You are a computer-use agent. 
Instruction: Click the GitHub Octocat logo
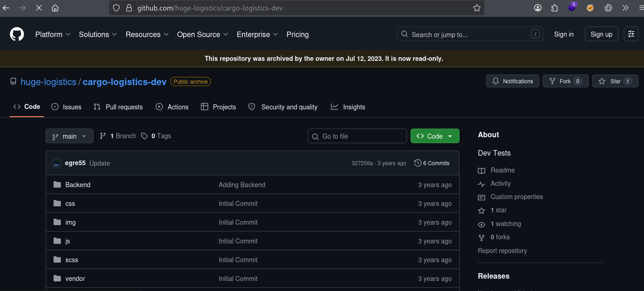(17, 34)
